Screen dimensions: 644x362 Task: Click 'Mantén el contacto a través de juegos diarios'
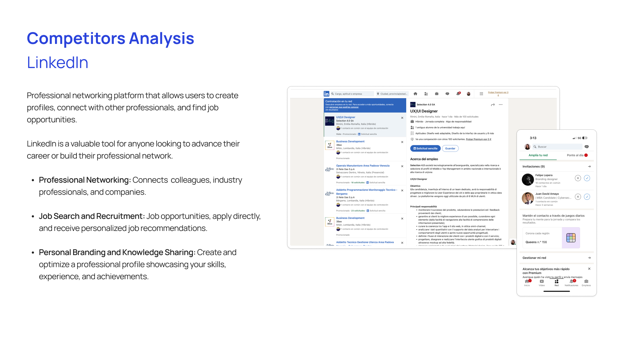(553, 216)
